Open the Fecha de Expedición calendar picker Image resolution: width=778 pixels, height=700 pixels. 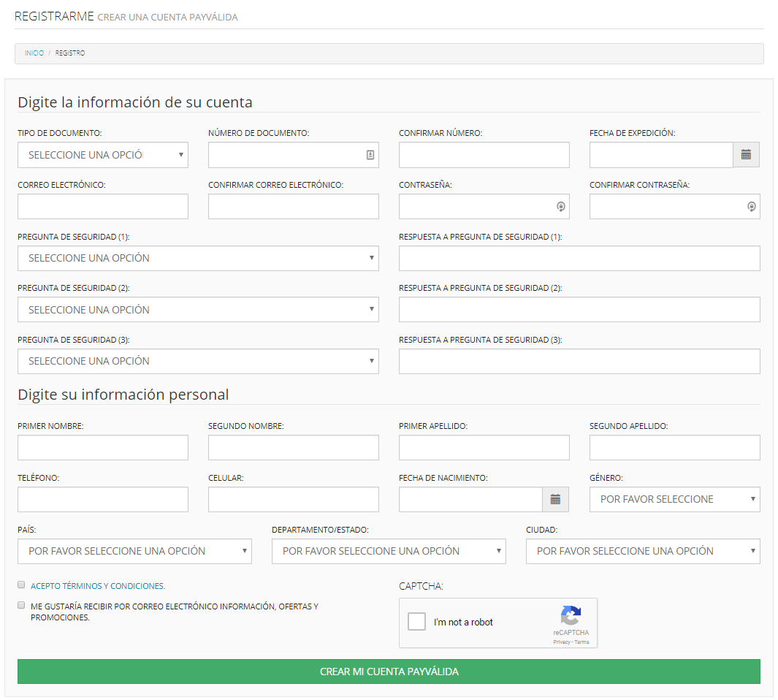coord(746,155)
